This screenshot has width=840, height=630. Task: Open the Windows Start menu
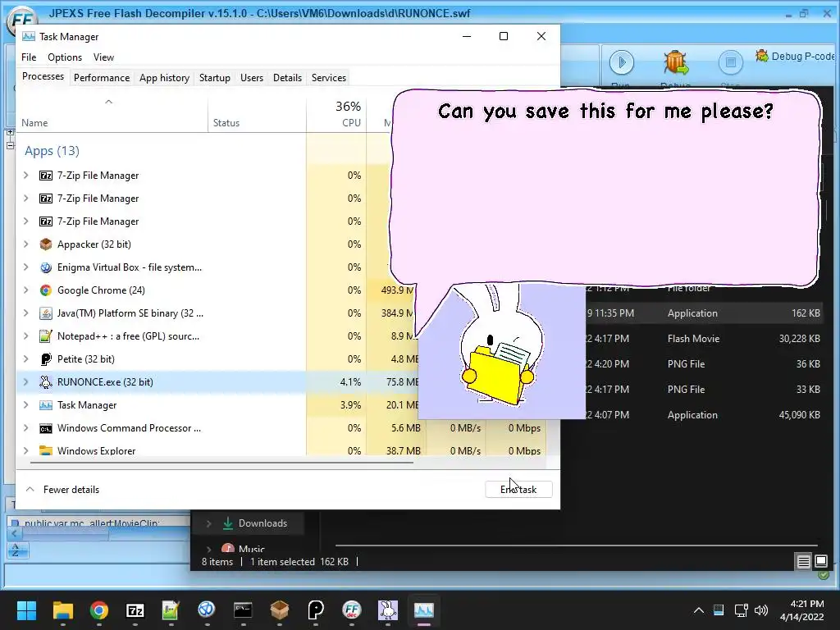point(27,610)
